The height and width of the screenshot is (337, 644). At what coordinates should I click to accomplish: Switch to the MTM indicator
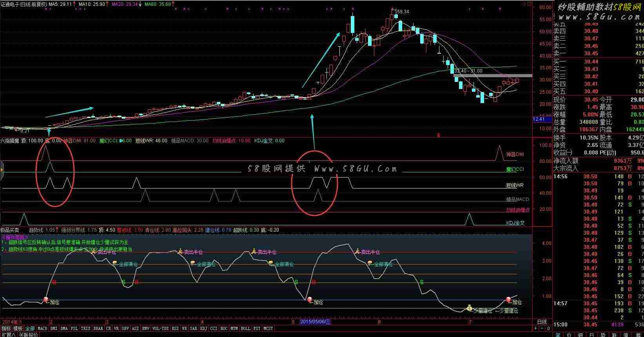click(234, 328)
